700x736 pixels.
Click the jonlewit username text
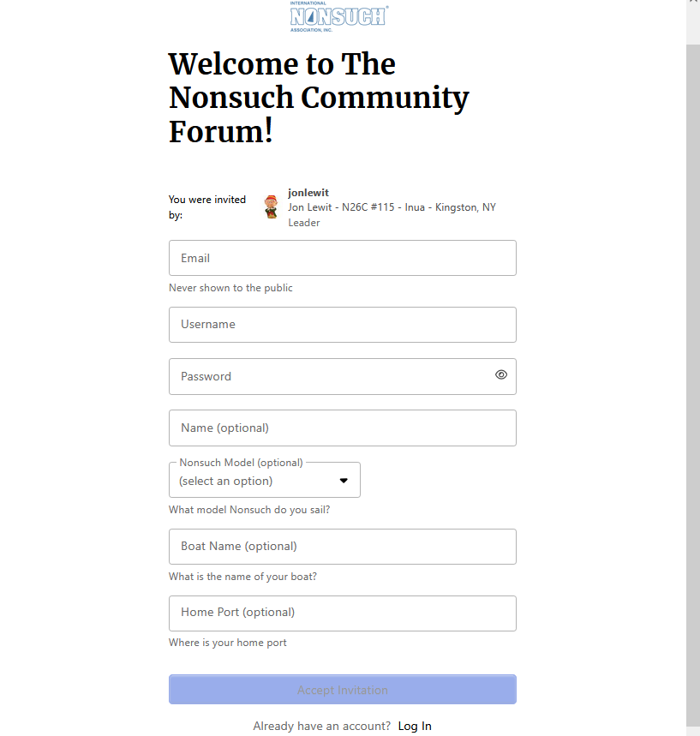[308, 192]
